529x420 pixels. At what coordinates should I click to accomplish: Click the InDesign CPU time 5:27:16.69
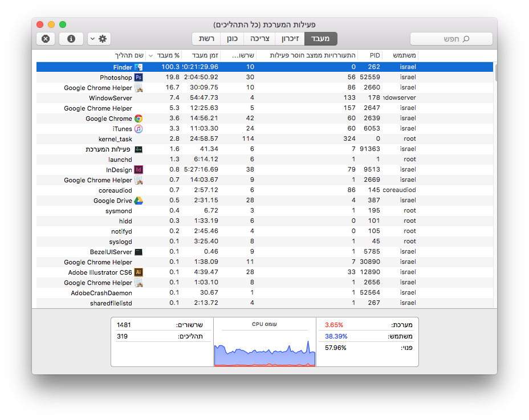click(x=201, y=170)
